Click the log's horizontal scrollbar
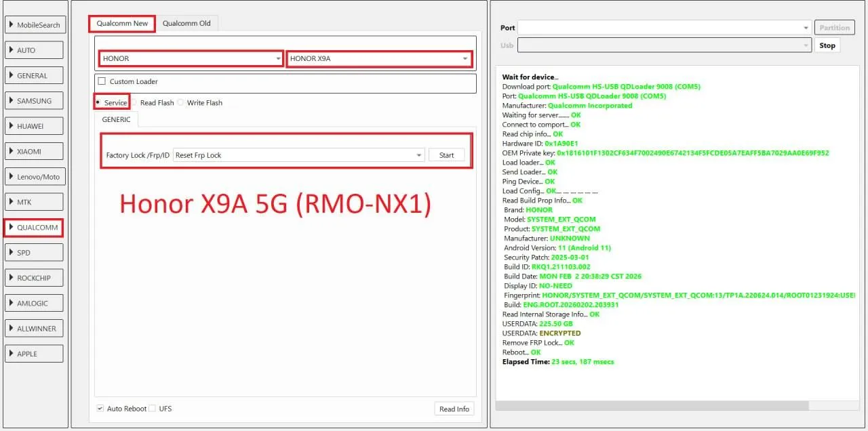Screen dimensions: 868x431 pyautogui.click(x=651, y=405)
